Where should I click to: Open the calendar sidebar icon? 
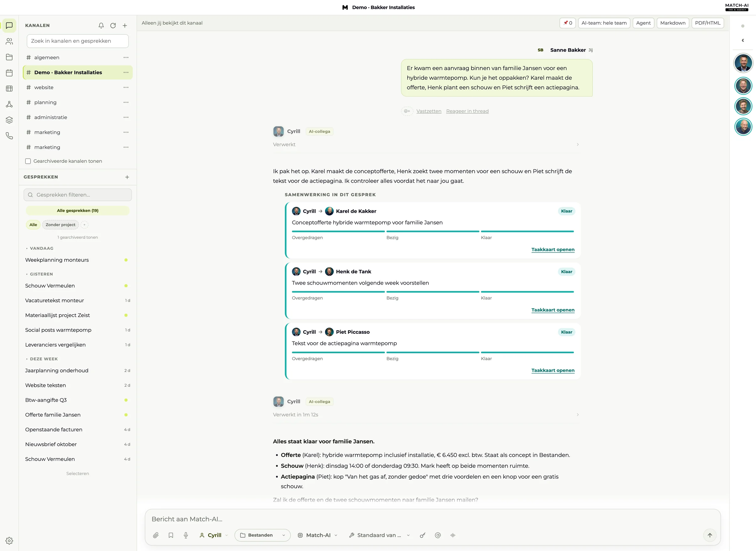point(9,73)
